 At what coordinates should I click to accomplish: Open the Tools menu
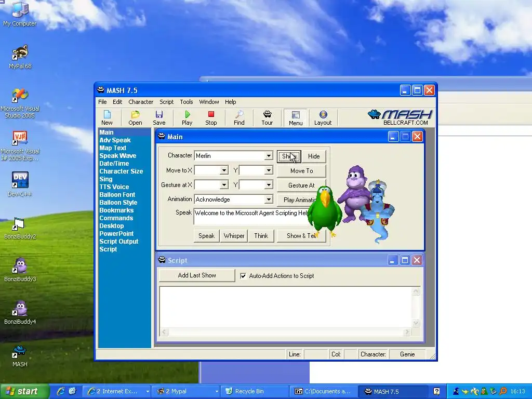pyautogui.click(x=187, y=102)
